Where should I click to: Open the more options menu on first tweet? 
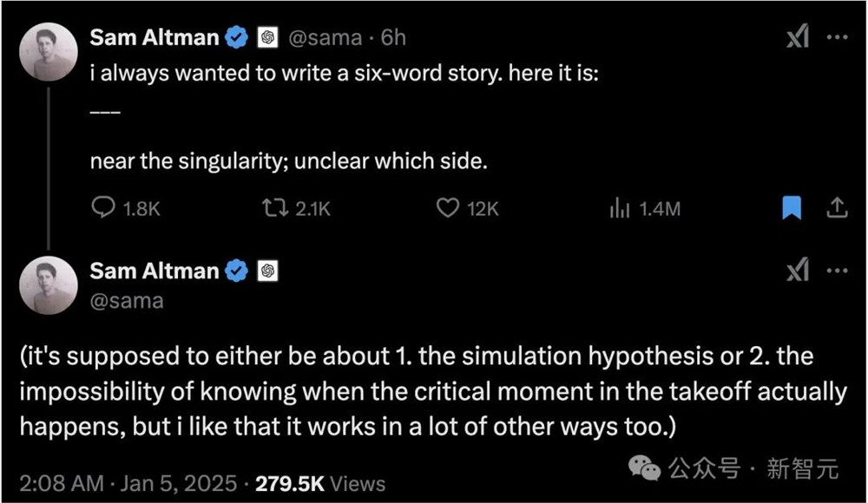point(837,38)
